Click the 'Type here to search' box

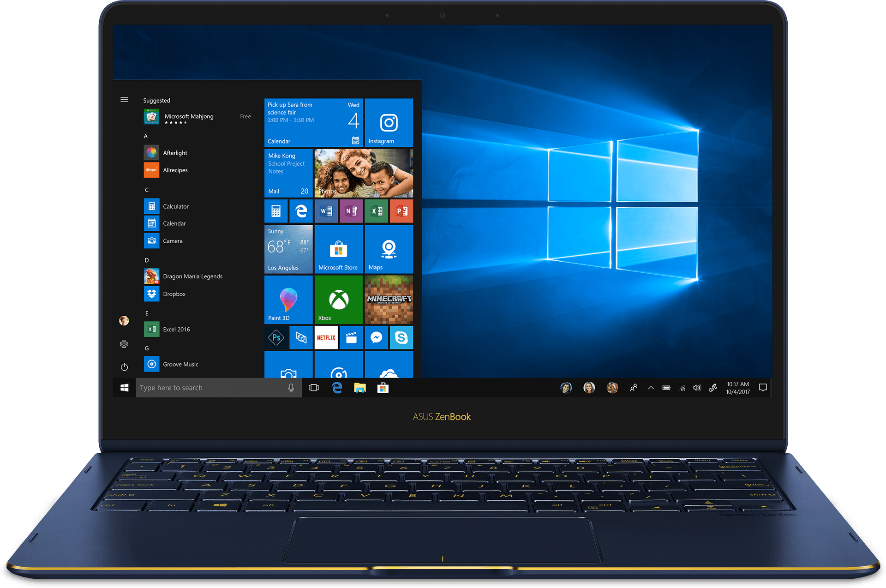tap(219, 388)
